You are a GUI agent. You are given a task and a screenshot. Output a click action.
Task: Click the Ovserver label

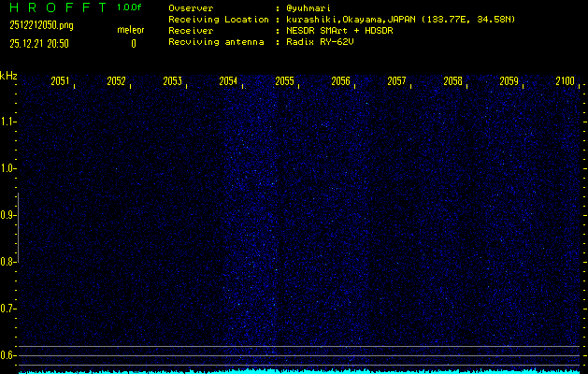[191, 8]
